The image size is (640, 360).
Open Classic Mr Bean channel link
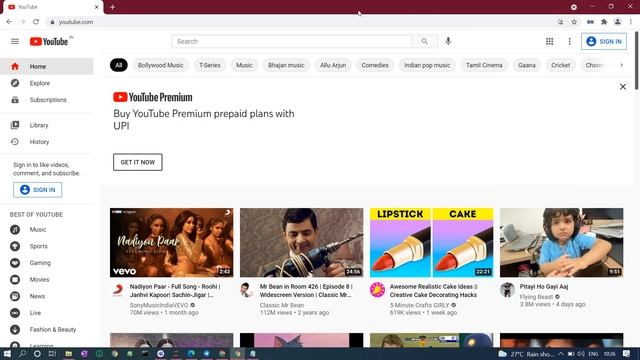click(x=282, y=305)
